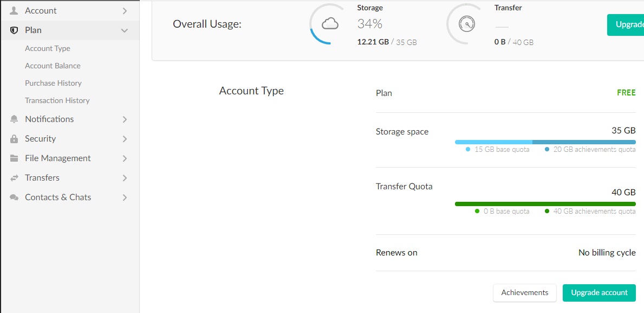
Task: Click the Achievements button
Action: pyautogui.click(x=524, y=293)
